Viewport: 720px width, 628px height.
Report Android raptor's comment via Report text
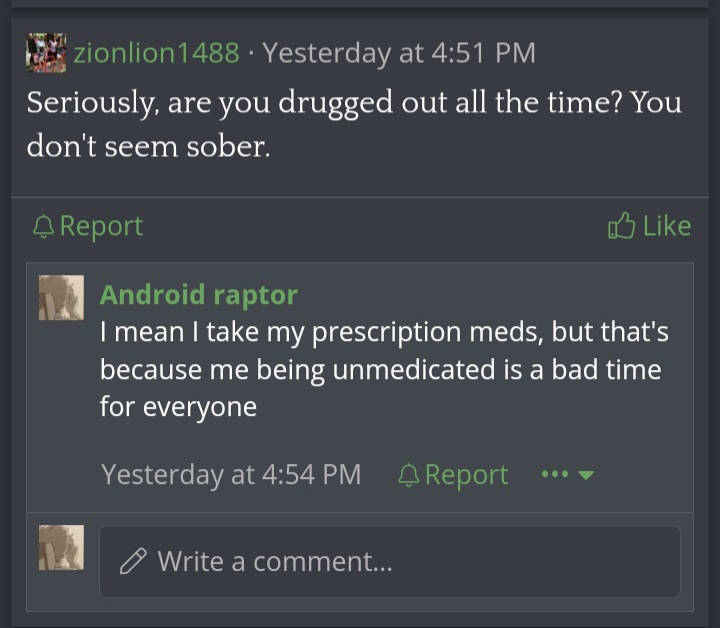click(467, 475)
